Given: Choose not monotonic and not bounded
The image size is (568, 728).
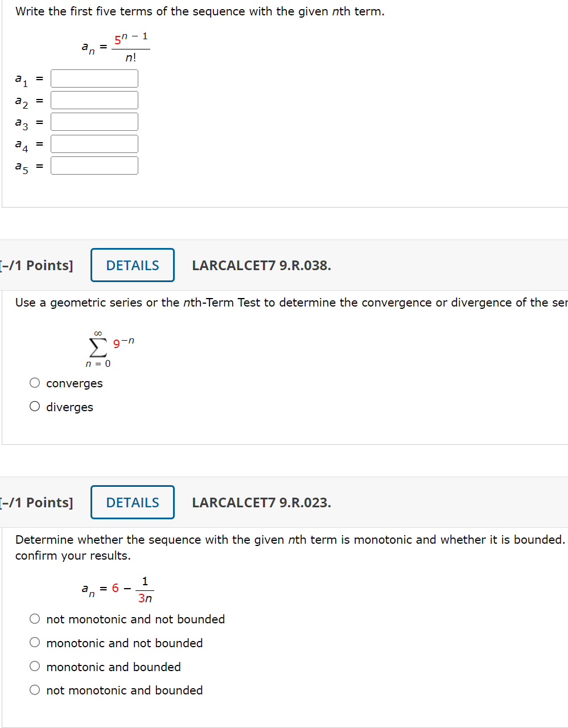Looking at the screenshot, I should point(34,619).
